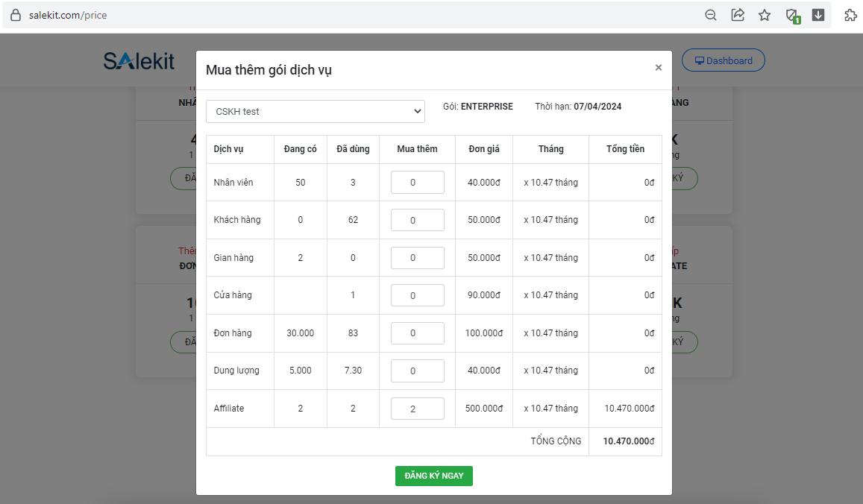The height and width of the screenshot is (504, 863).
Task: Click the share page icon in address bar
Action: click(738, 15)
